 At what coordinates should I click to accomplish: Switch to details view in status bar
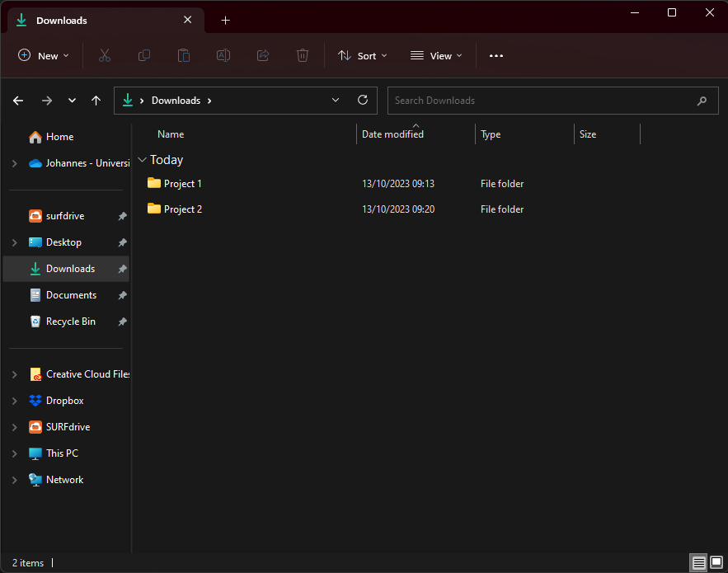[x=699, y=562]
